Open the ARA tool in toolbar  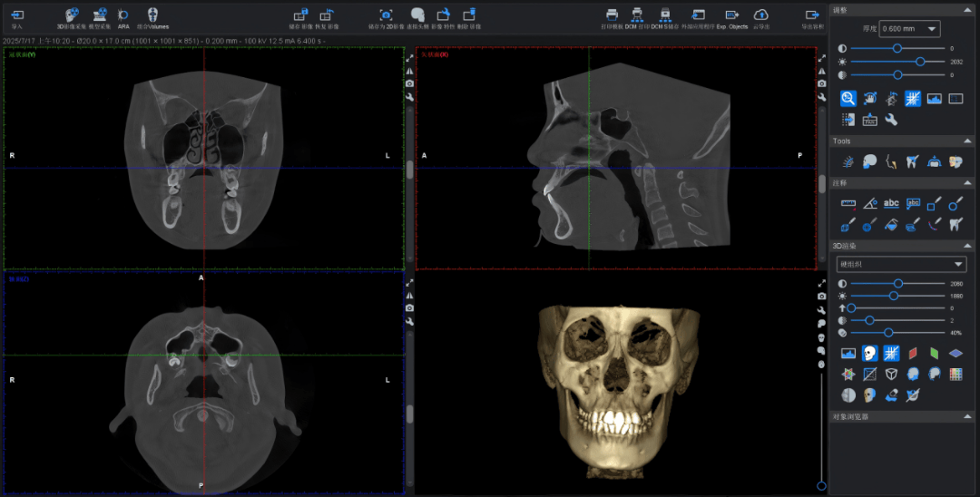coord(123,15)
